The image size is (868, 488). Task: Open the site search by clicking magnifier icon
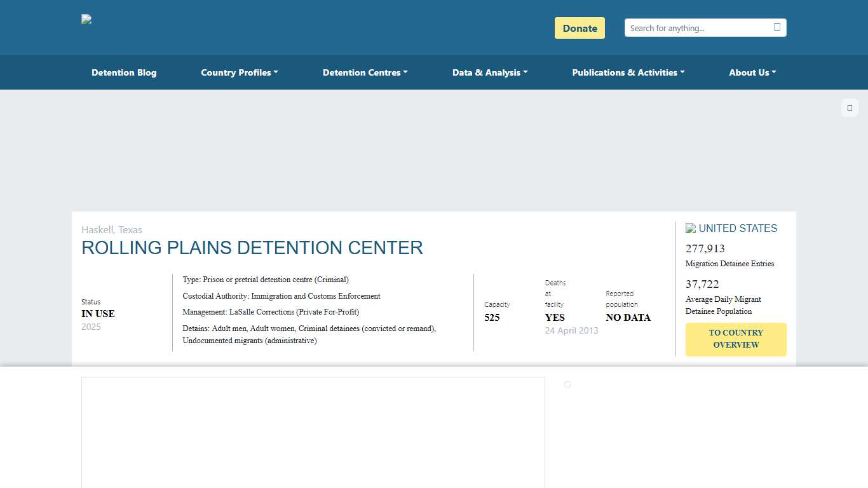776,27
